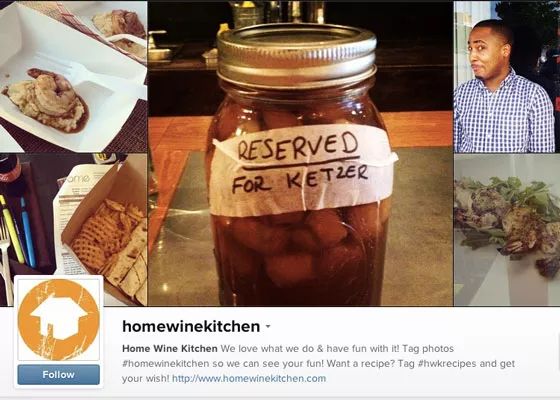The height and width of the screenshot is (400, 560).
Task: Open photo of man in checkered shirt
Action: tap(507, 77)
